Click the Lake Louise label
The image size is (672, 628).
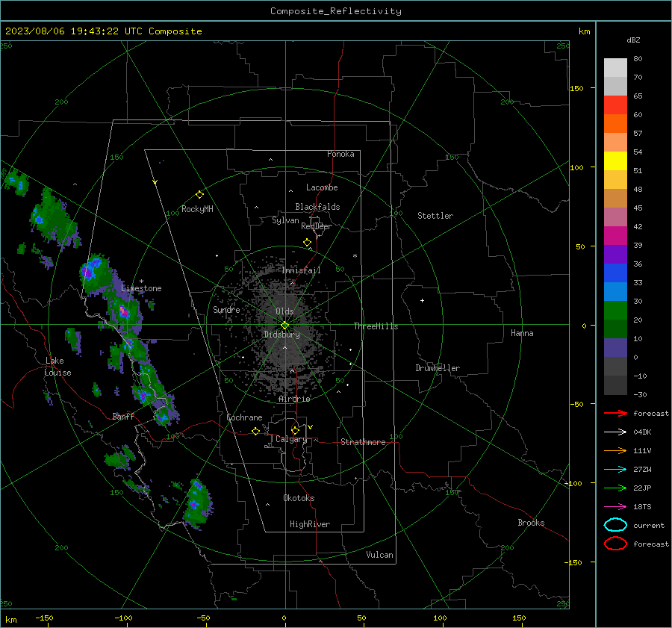(57, 367)
